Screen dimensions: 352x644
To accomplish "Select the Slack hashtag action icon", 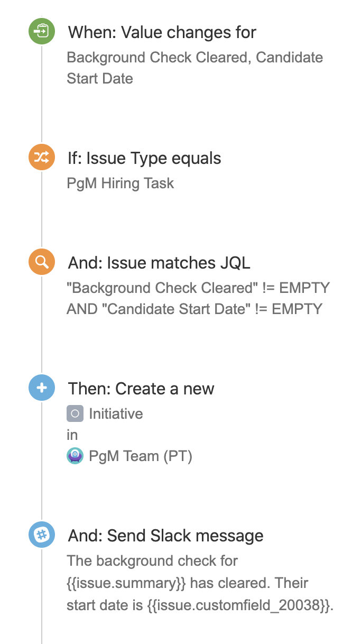I will tap(41, 535).
